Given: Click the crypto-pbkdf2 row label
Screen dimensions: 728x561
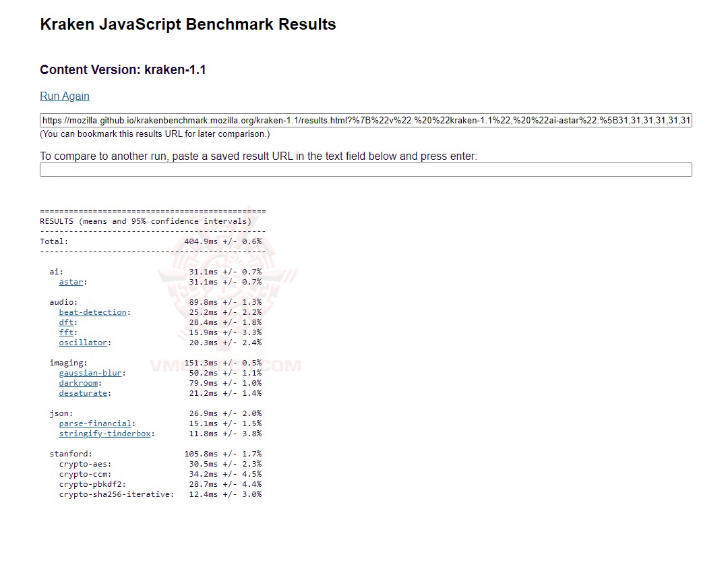Looking at the screenshot, I should click(x=92, y=484).
